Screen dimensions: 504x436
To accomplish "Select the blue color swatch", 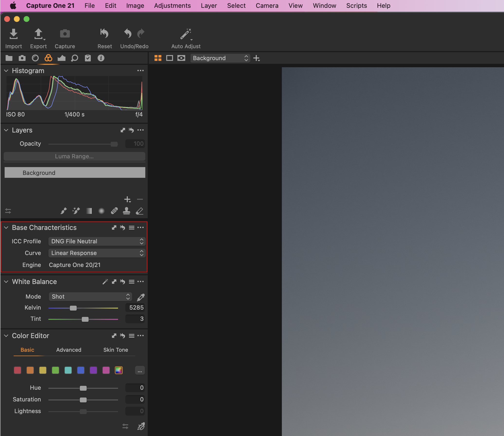I will click(81, 370).
